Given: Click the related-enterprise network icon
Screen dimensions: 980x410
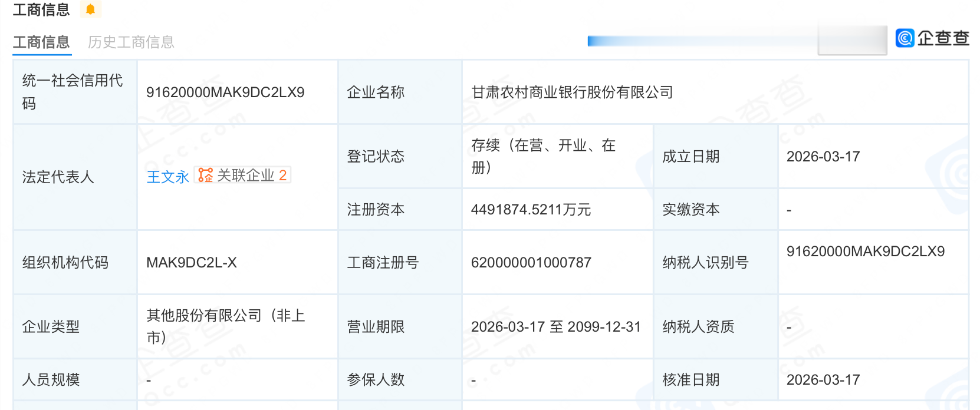Looking at the screenshot, I should [x=205, y=175].
